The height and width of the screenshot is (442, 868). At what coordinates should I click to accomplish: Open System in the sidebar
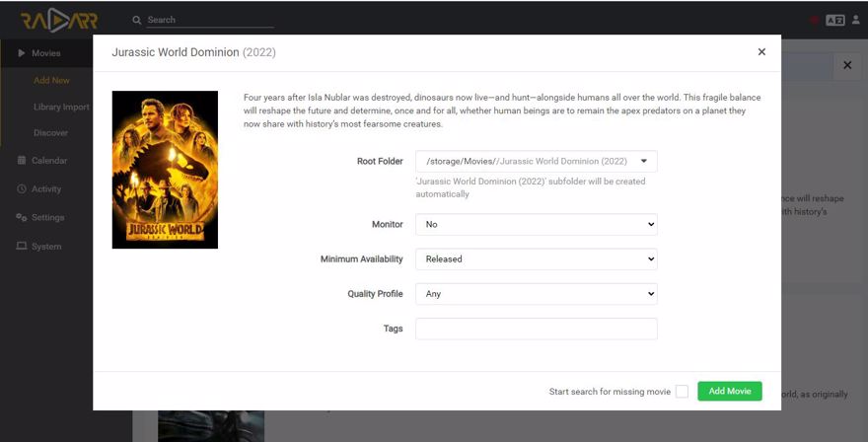click(46, 247)
